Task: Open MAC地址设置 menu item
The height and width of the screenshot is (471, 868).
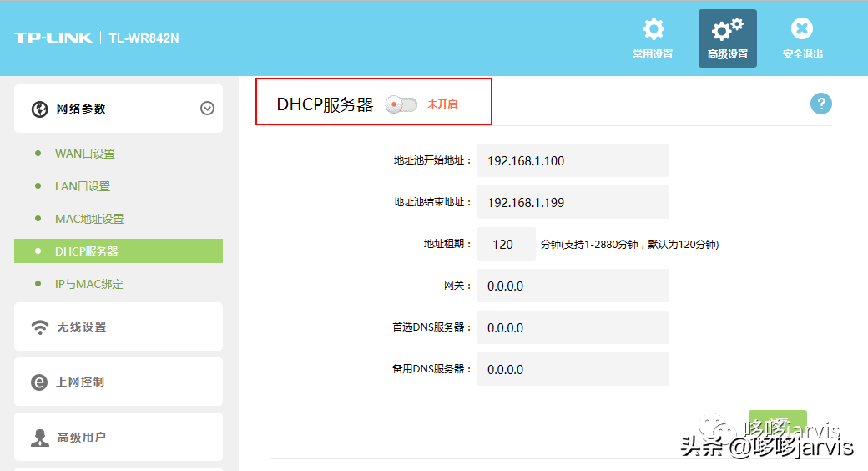Action: point(89,219)
